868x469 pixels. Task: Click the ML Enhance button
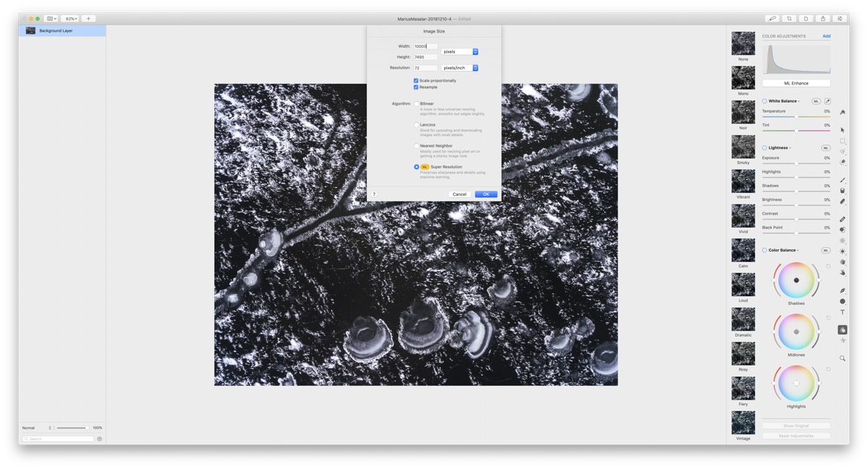point(796,83)
